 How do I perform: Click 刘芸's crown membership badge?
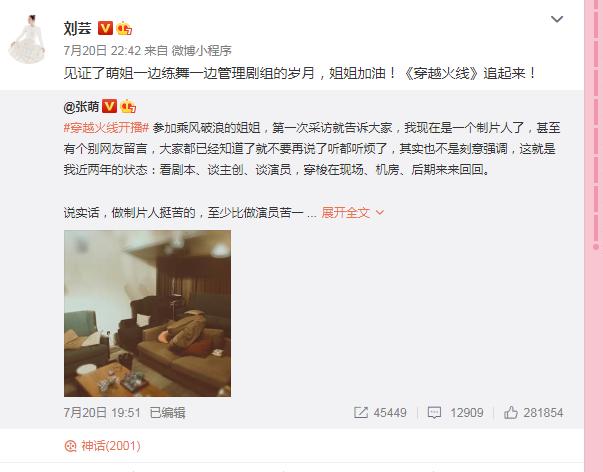pos(124,28)
